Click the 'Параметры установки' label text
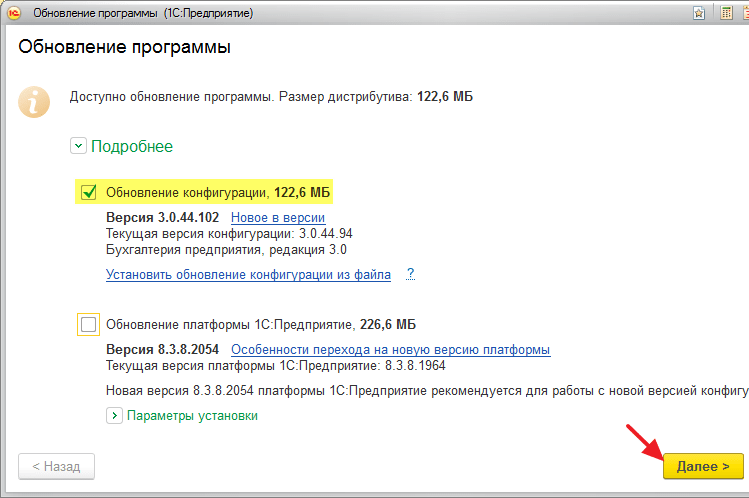 click(x=192, y=415)
